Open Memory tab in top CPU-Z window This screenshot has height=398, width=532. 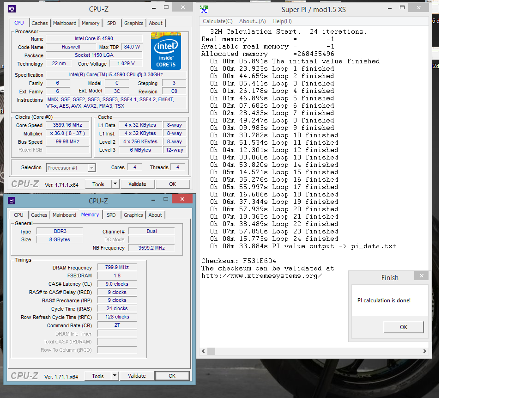click(x=91, y=23)
